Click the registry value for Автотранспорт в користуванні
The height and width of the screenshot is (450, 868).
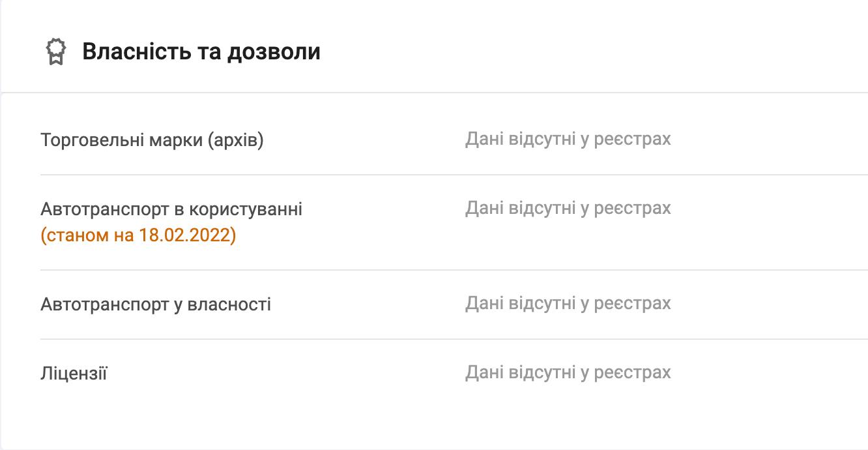(568, 208)
